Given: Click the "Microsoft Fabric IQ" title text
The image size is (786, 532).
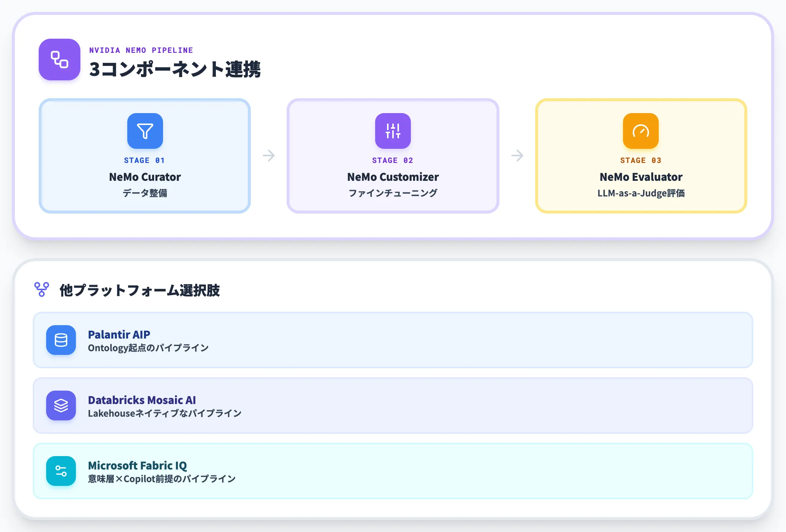Looking at the screenshot, I should tap(137, 465).
